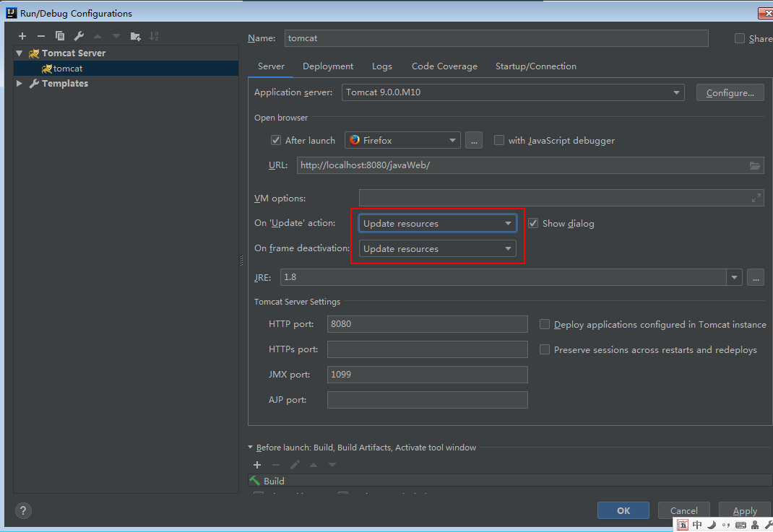773x532 pixels.
Task: Collapse Tomcat Server tree node
Action: [20, 53]
